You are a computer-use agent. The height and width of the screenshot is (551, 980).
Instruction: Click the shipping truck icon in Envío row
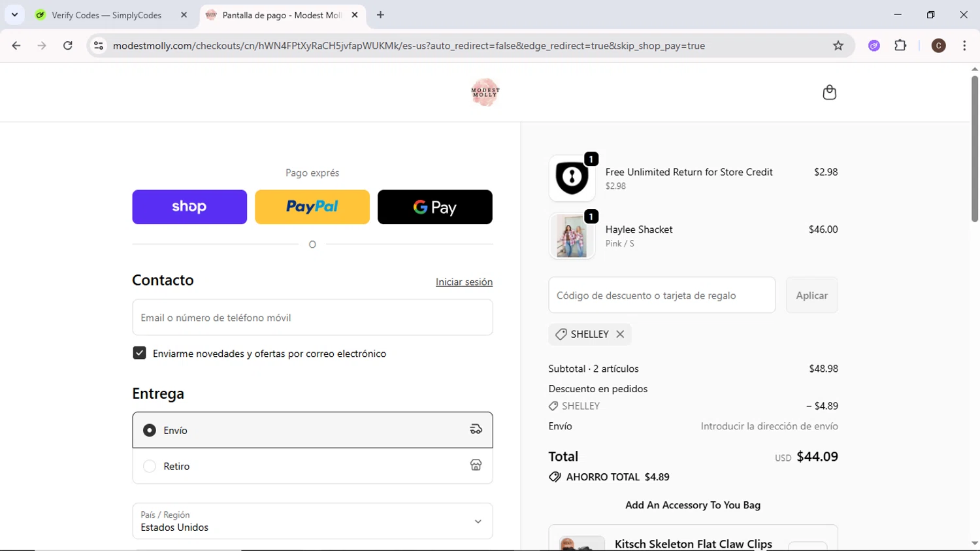pyautogui.click(x=476, y=429)
